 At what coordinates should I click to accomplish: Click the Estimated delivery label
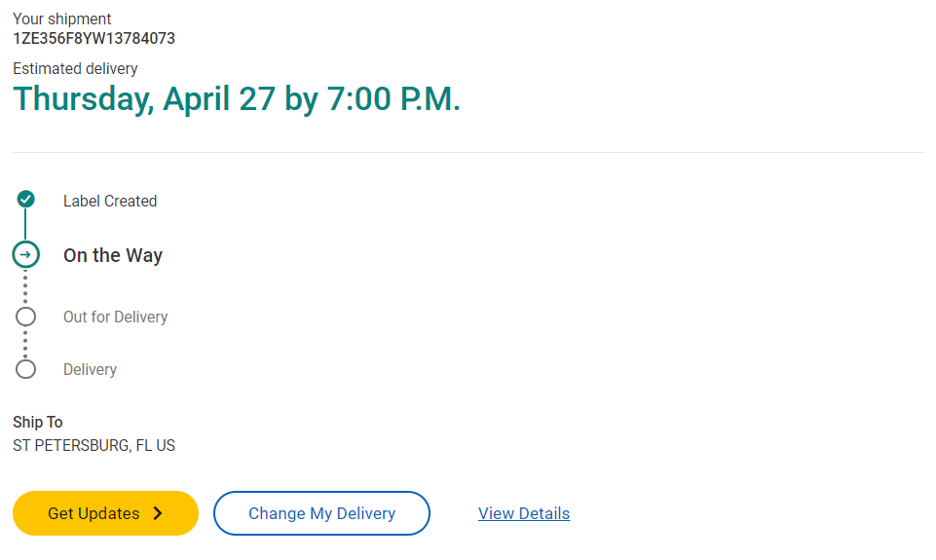pyautogui.click(x=75, y=68)
